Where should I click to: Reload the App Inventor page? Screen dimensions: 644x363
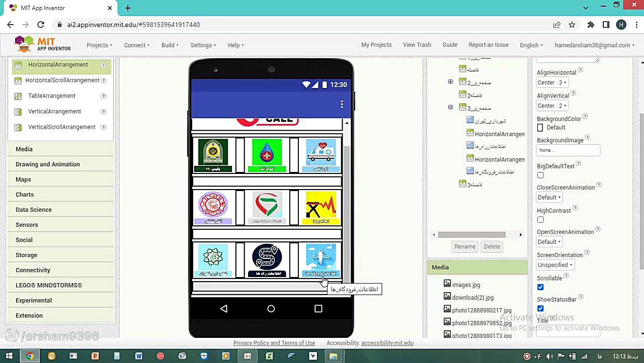(41, 25)
